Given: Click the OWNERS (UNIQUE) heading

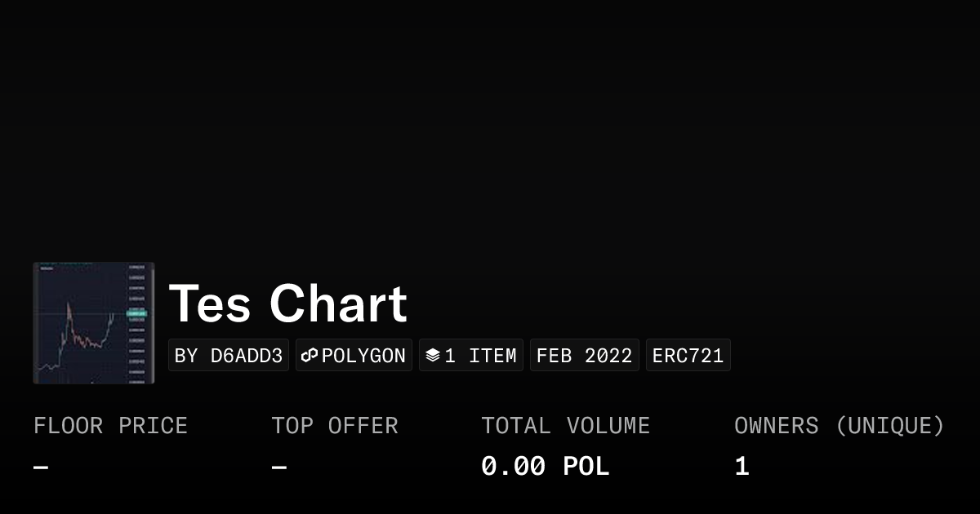Looking at the screenshot, I should pos(839,426).
